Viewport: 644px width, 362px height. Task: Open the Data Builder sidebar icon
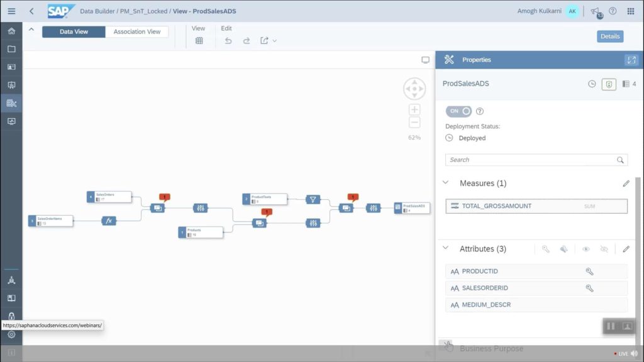(11, 104)
